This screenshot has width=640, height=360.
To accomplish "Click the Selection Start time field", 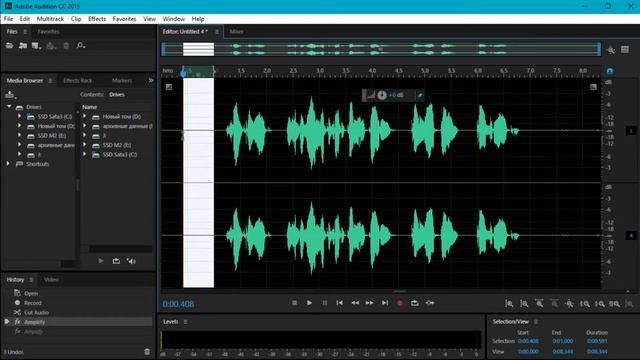I will 528,341.
